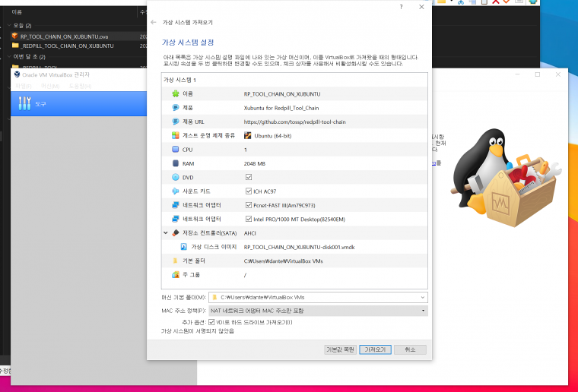The image size is (578, 392).
Task: Click the github.com/tossp/redpill-tool-chain URL value
Action: pos(294,122)
